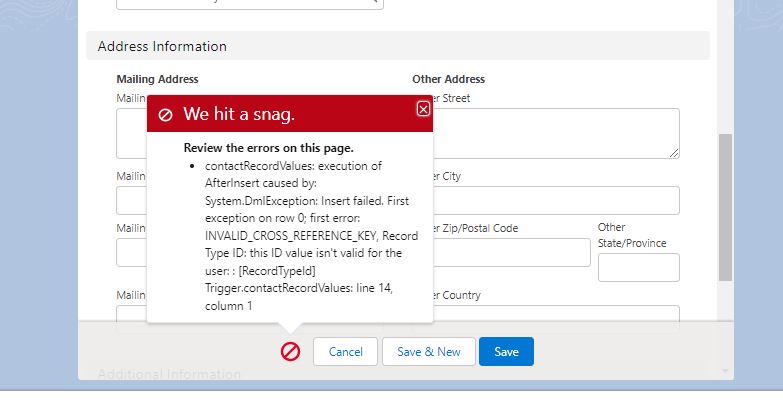
Task: Click the Mailing City input field
Action: pyautogui.click(x=130, y=200)
